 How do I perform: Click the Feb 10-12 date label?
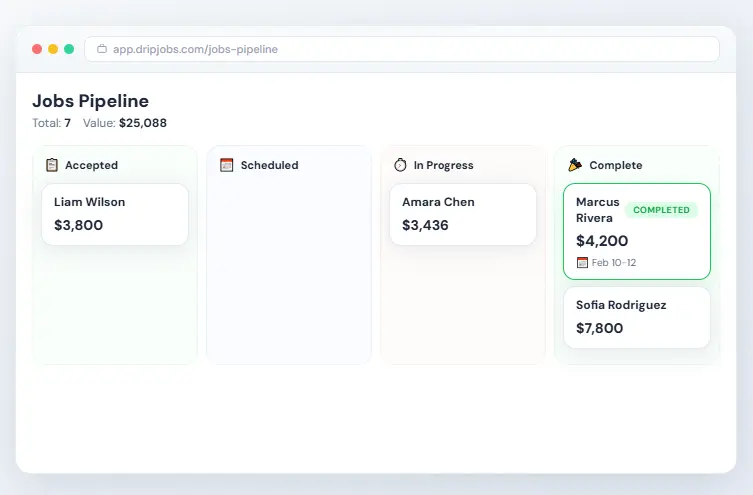coord(614,263)
